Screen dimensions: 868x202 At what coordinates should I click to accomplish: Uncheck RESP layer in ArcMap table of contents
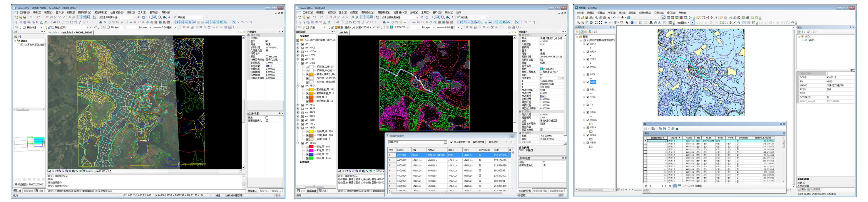(588, 44)
